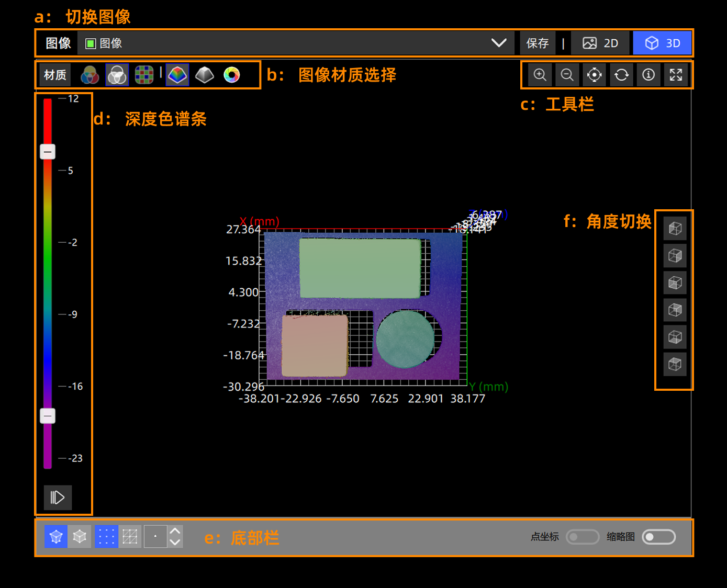Select the topmost view-angle cube icon
Image resolution: width=727 pixels, height=588 pixels.
tap(675, 229)
